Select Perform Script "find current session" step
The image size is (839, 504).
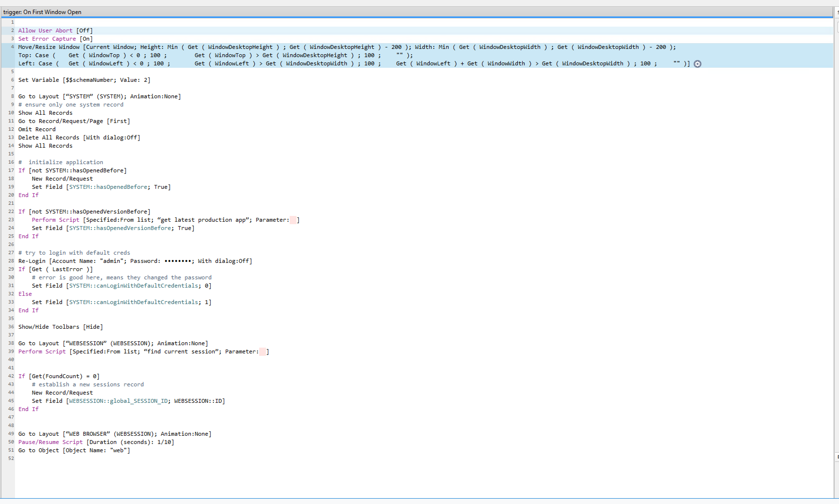tap(144, 351)
